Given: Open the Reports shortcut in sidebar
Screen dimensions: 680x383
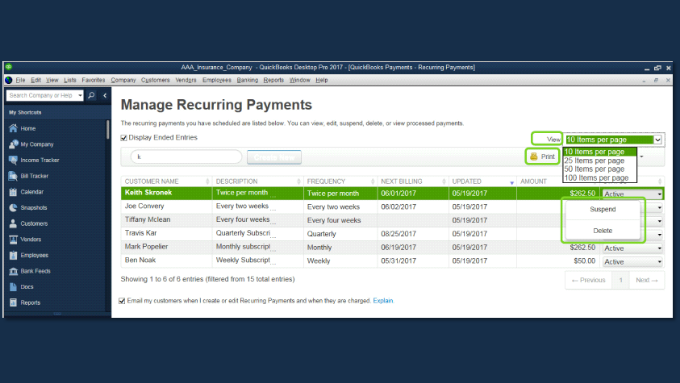Looking at the screenshot, I should point(30,303).
